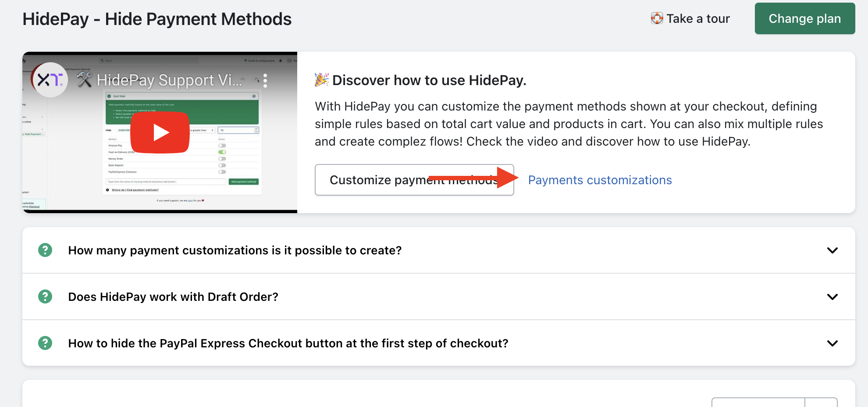
Task: Click the XT channel logo on the video
Action: pyautogui.click(x=50, y=80)
